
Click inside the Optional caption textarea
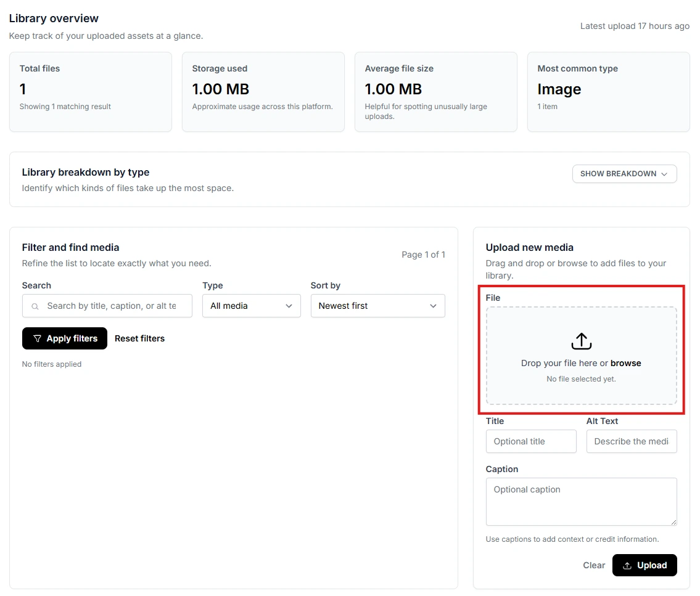[x=581, y=501]
